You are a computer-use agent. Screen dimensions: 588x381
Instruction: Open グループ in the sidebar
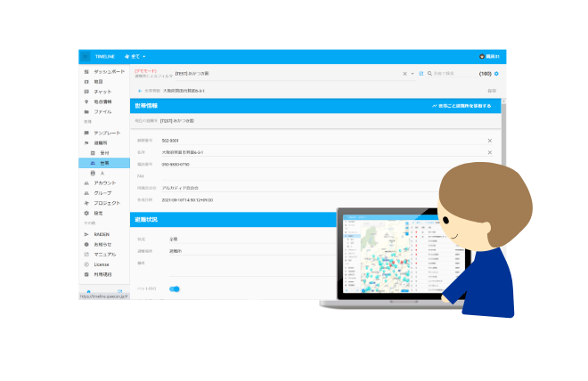pyautogui.click(x=104, y=193)
